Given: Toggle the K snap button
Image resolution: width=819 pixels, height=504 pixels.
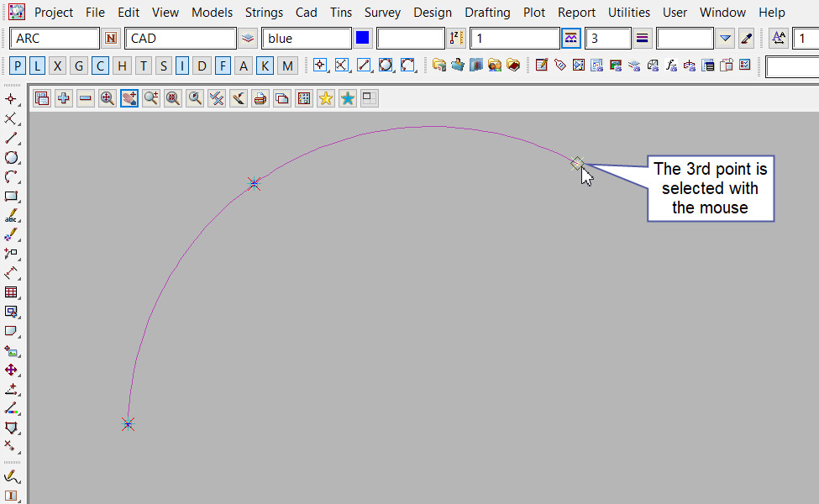Looking at the screenshot, I should 265,66.
